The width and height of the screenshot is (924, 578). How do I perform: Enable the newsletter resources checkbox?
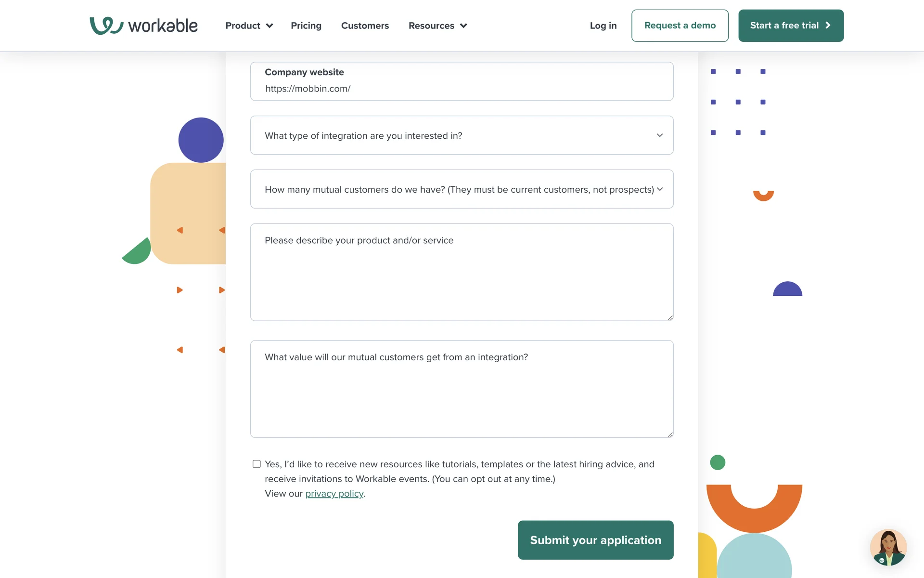click(257, 464)
